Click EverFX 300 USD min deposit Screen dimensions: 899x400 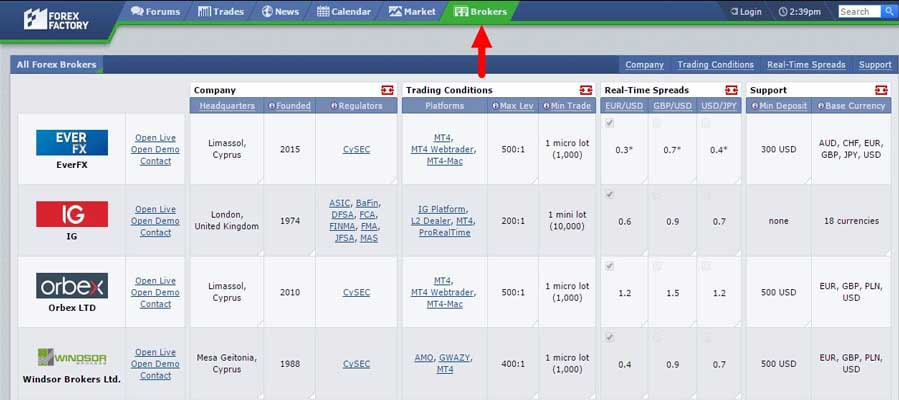(779, 150)
